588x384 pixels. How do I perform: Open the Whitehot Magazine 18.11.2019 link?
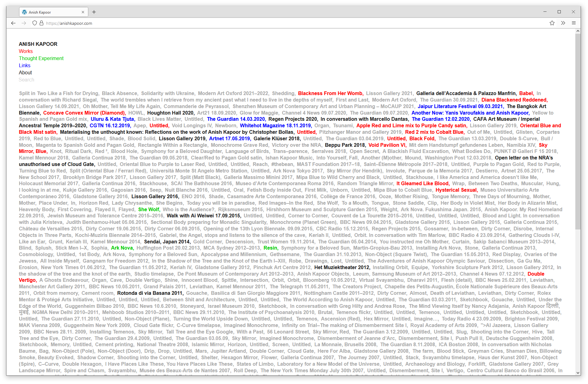point(275,125)
